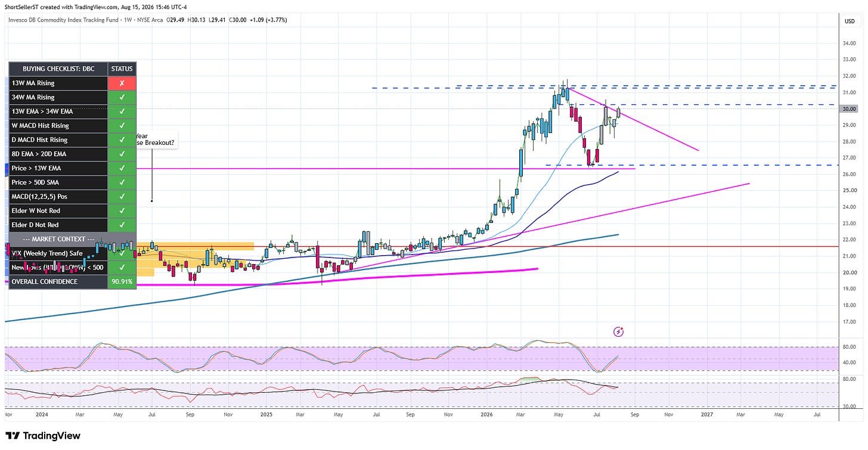Click the 40.00 level on the oscillator axis
This screenshot has height=450, width=868.
[x=850, y=363]
